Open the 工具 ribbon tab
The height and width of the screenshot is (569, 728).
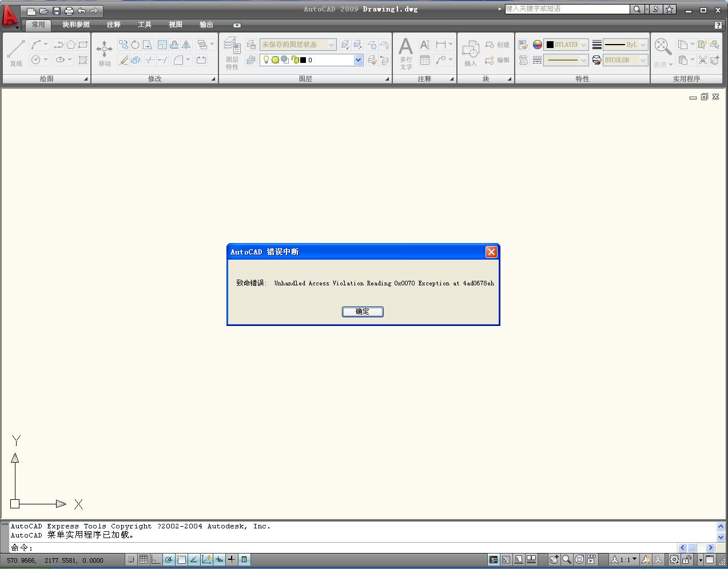tap(145, 25)
